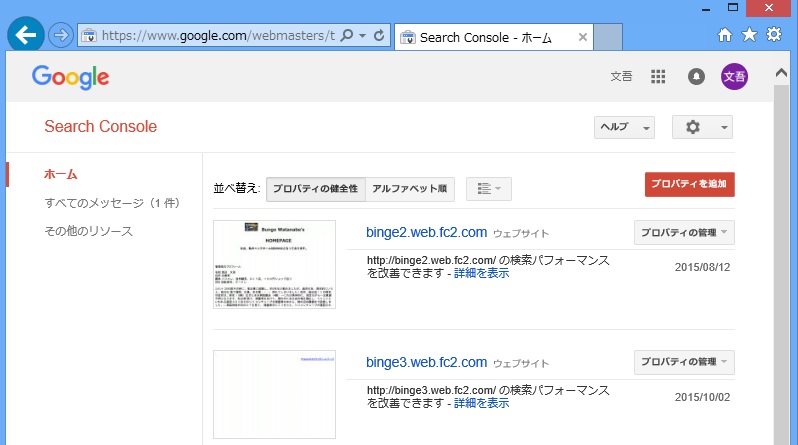
Task: Maximize the browser window
Action: 733,8
